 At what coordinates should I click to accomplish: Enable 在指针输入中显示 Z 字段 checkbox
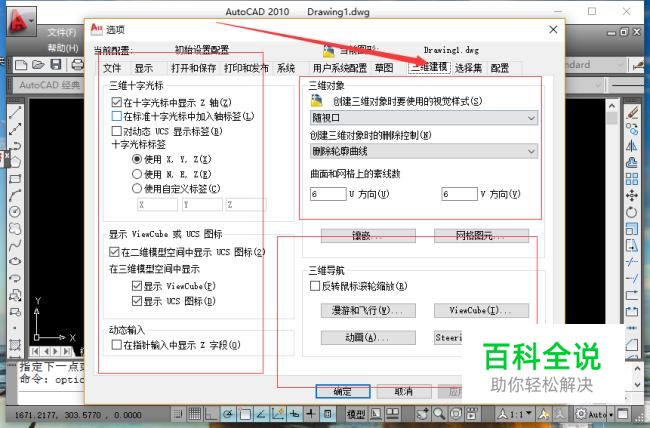pos(116,345)
